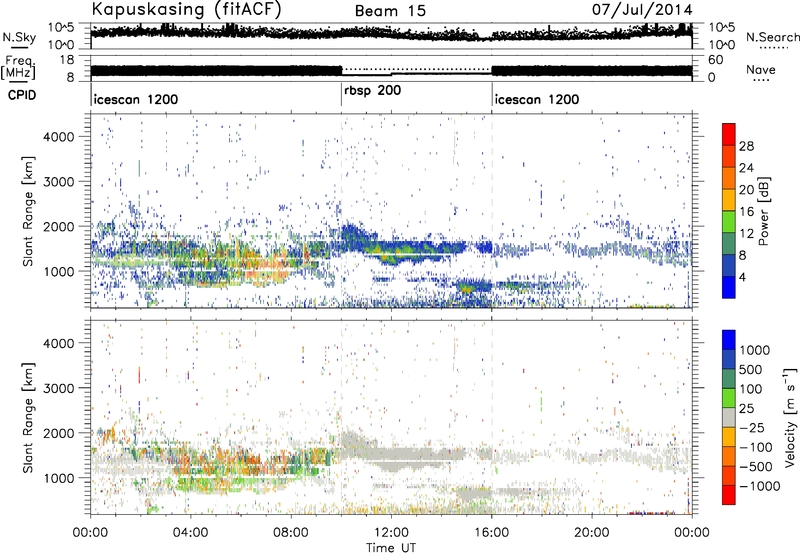This screenshot has width=800, height=554.
Task: Click the 'Freq. [MHz]' axis label
Action: (18, 68)
